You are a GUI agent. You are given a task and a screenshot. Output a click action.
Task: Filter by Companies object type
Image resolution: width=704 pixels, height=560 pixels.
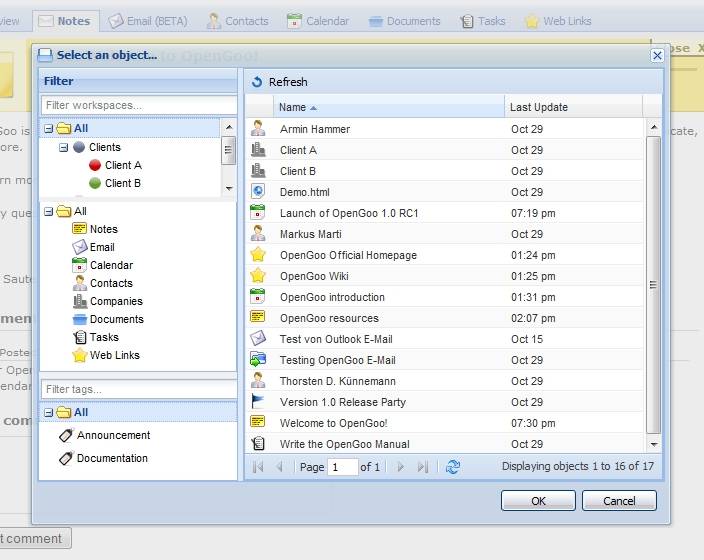[x=107, y=301]
